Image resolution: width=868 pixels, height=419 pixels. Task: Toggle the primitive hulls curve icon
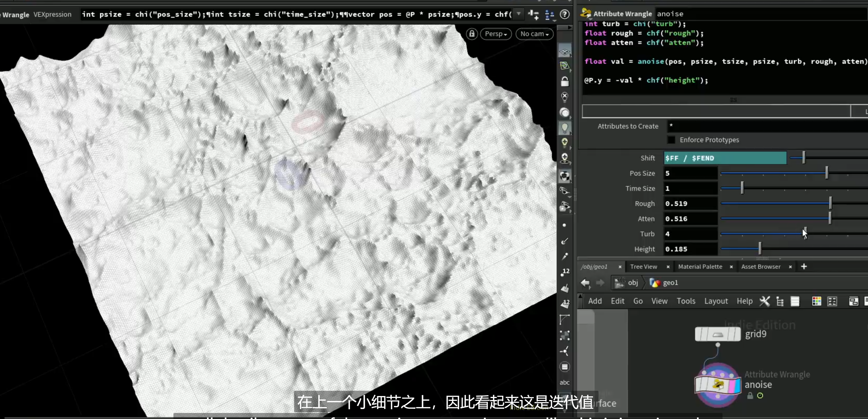coord(565,319)
